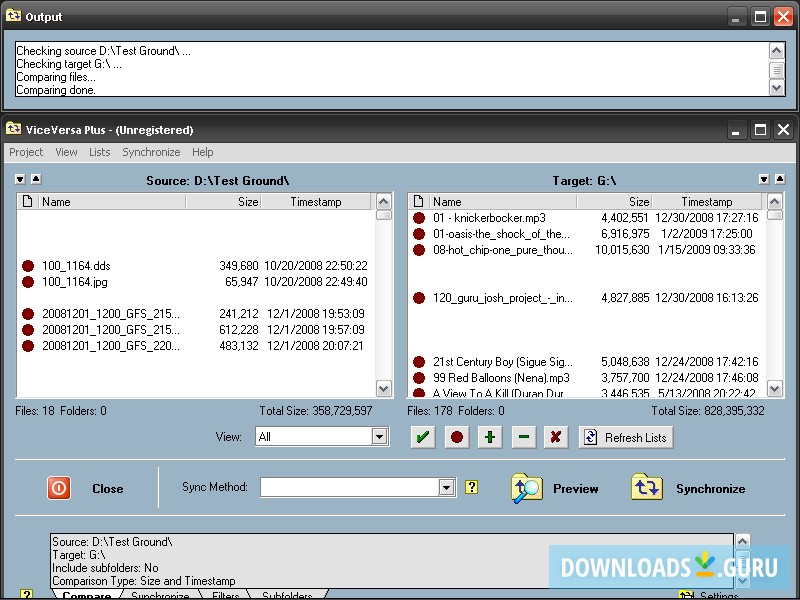The width and height of the screenshot is (800, 600).
Task: Click source list scrollbar down arrow
Action: [383, 389]
